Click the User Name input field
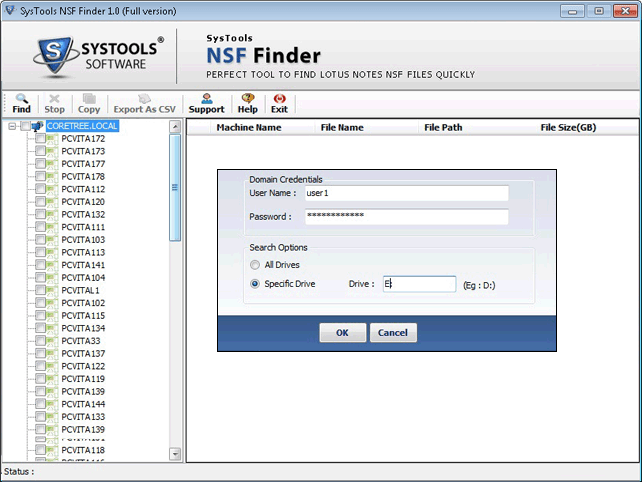642x482 pixels. coord(407,193)
